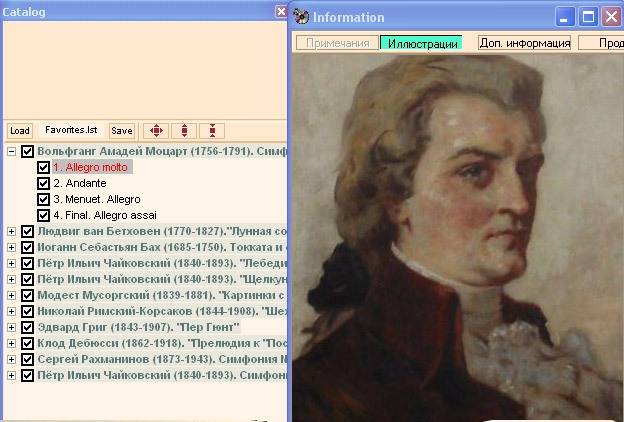Screen dimensions: 624x422
Task: Click the Information window title icon
Action: [x=301, y=17]
